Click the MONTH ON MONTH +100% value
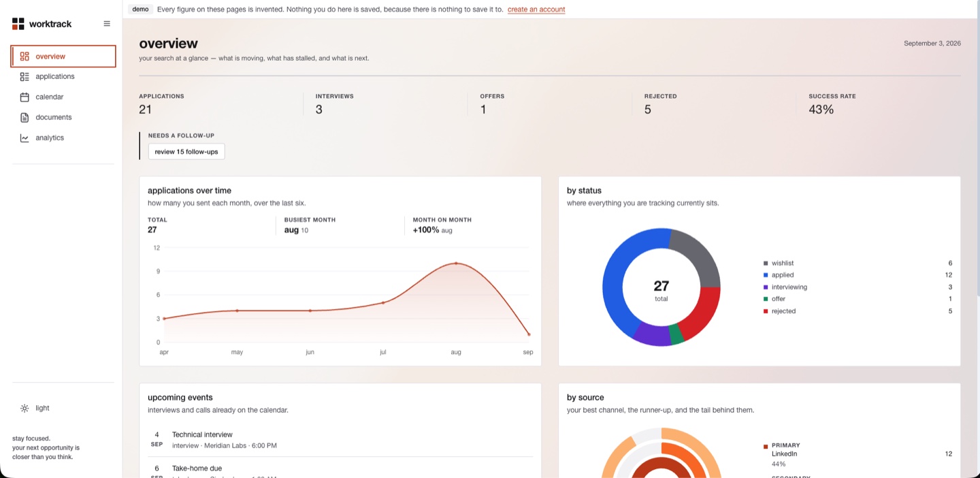This screenshot has height=478, width=980. [432, 230]
